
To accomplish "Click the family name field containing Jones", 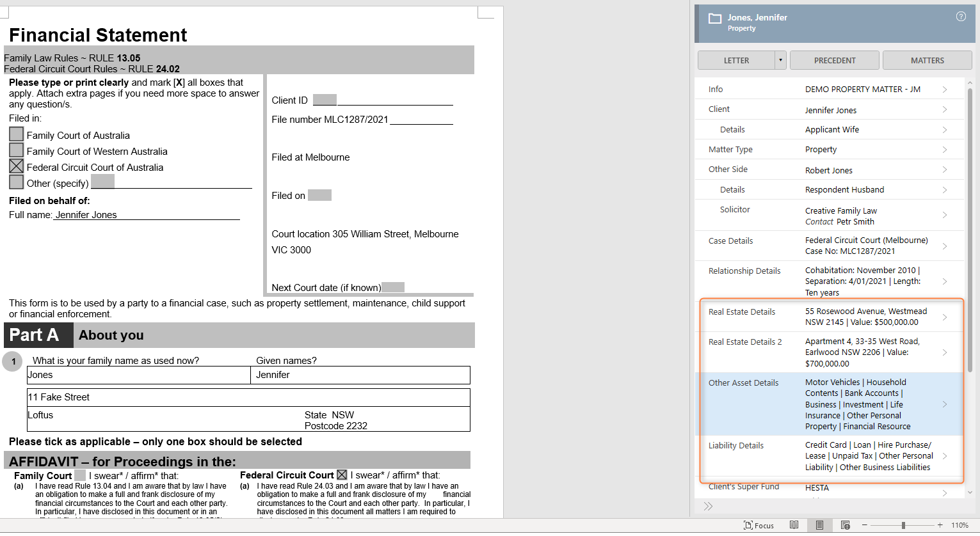I will pos(139,375).
